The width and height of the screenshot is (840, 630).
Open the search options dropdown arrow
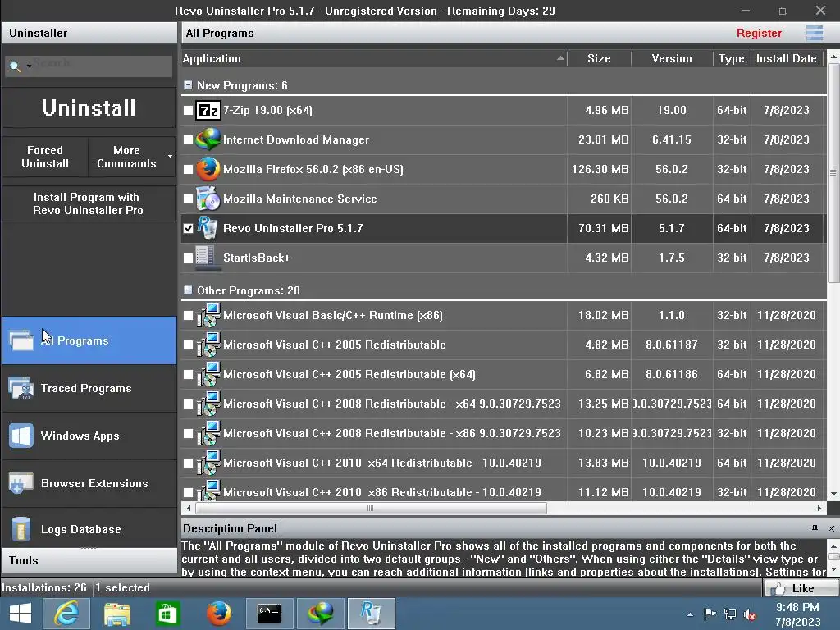point(29,66)
